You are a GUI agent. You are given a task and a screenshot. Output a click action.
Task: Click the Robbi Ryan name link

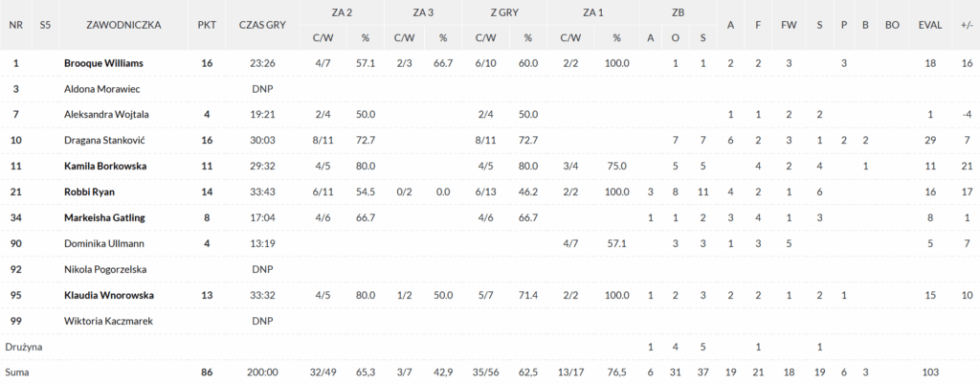point(89,192)
